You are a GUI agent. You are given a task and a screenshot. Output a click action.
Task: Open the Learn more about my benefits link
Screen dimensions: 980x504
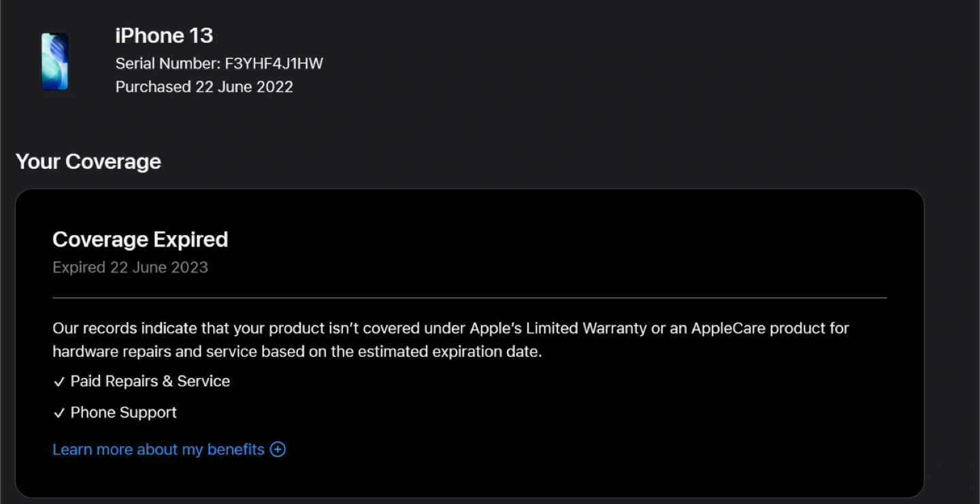(159, 450)
